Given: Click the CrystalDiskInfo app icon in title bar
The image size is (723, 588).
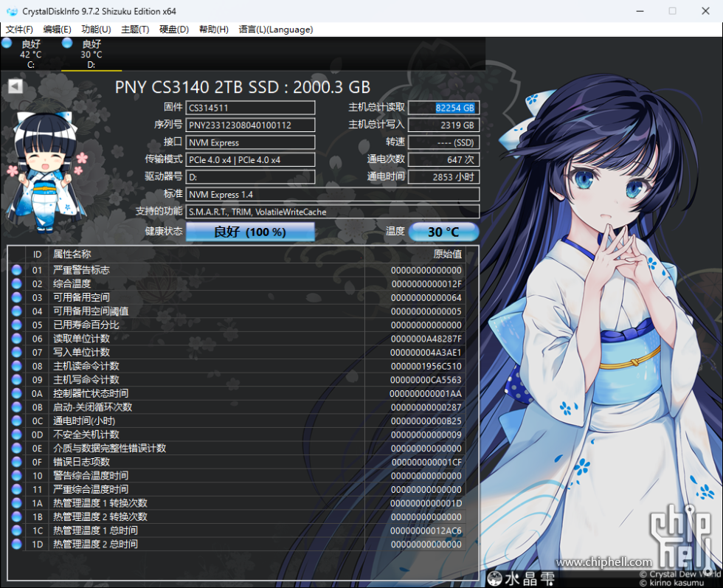Looking at the screenshot, I should point(11,11).
